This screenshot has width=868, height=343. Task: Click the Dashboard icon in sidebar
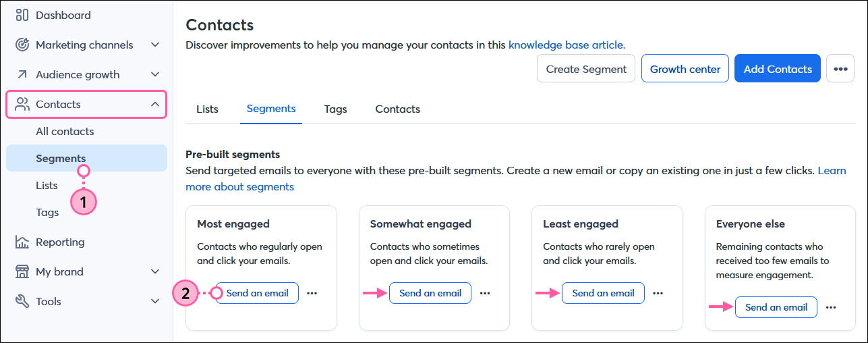(22, 15)
